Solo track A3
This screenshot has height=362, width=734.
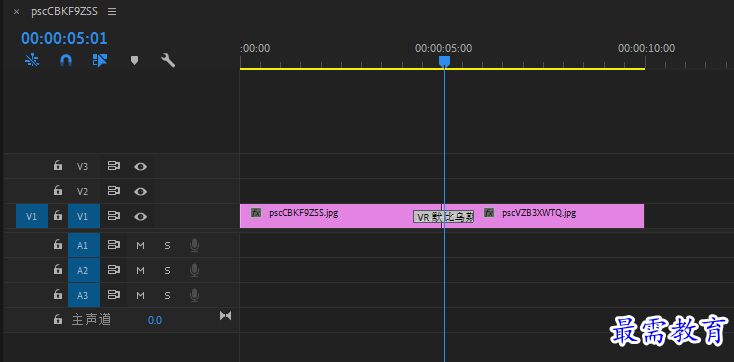(x=167, y=295)
